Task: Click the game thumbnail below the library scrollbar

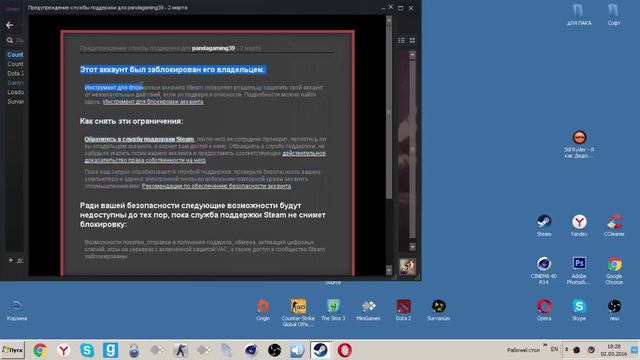Action: [407, 267]
